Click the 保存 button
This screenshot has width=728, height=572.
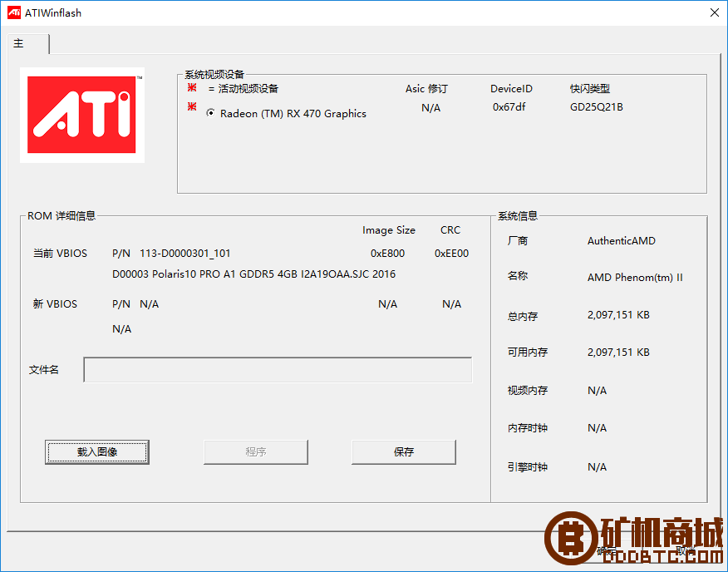coord(403,451)
